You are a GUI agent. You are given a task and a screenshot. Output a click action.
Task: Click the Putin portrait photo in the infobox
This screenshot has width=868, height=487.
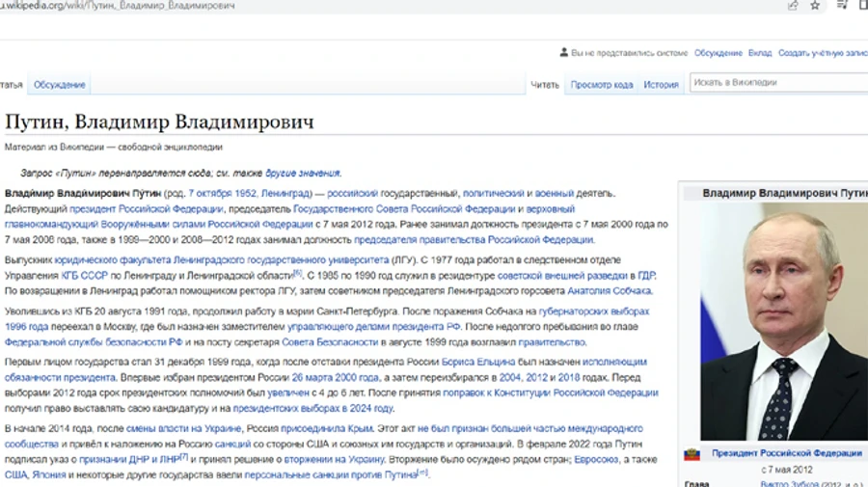(x=784, y=321)
